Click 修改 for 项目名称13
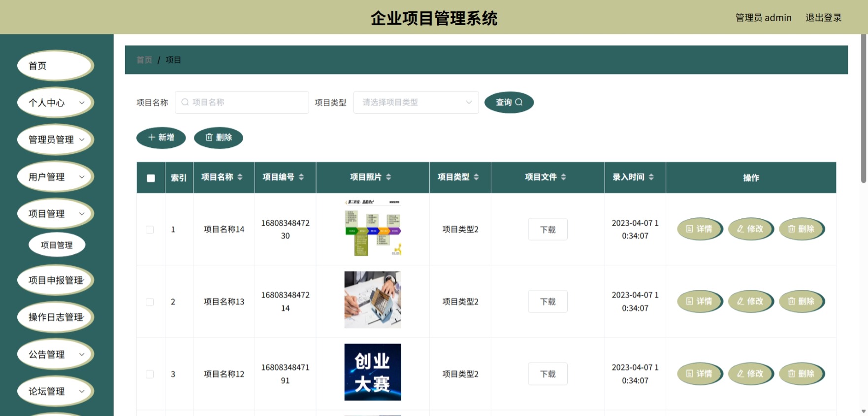This screenshot has height=416, width=868. pyautogui.click(x=750, y=302)
